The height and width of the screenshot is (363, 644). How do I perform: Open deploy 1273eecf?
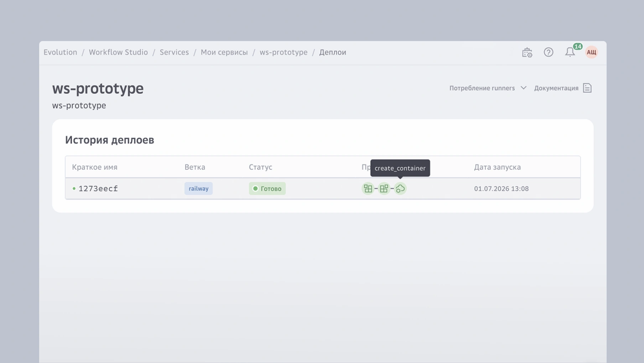click(98, 189)
